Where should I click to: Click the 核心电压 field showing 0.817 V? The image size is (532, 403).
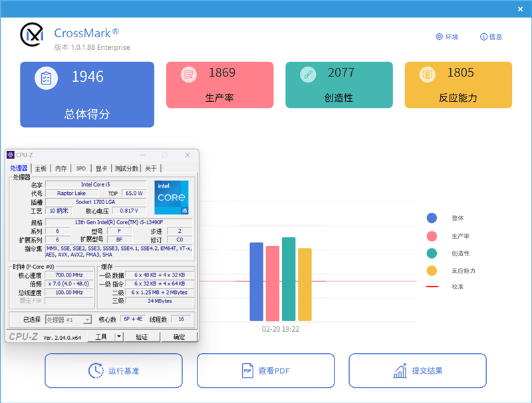129,211
